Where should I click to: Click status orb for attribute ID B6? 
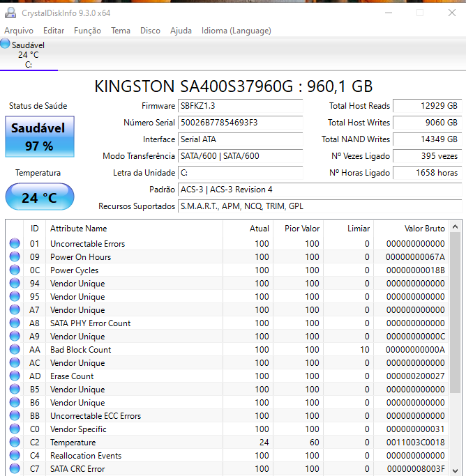click(15, 402)
